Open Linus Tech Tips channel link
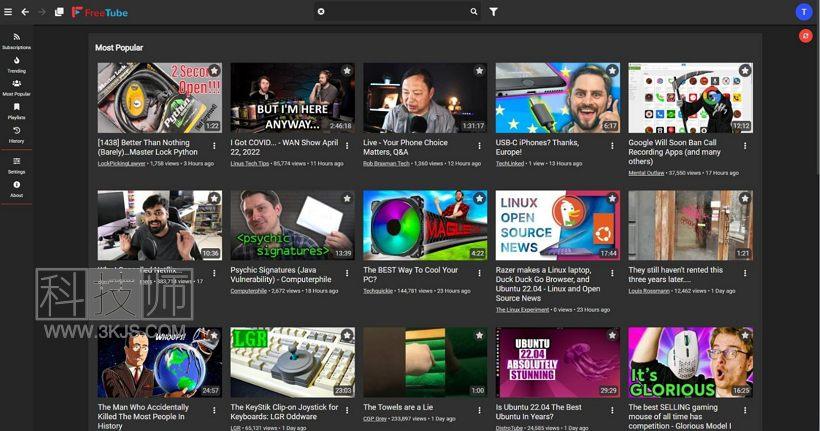Screen dimensions: 820x431 [x=250, y=164]
